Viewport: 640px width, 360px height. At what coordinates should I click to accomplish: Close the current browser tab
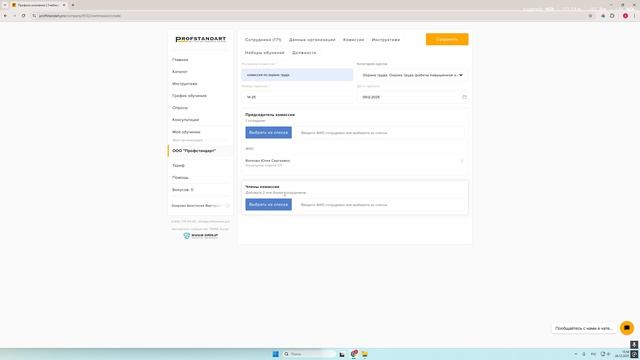click(x=64, y=5)
